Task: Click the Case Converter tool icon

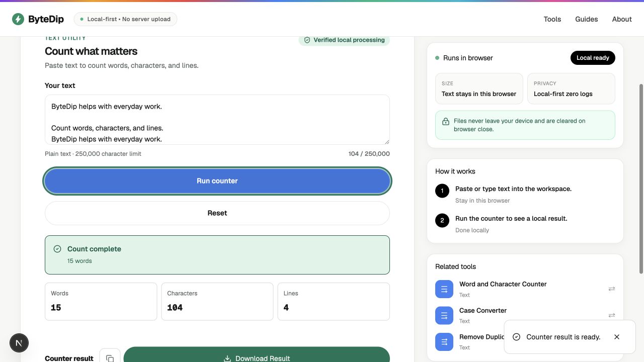Action: (444, 315)
